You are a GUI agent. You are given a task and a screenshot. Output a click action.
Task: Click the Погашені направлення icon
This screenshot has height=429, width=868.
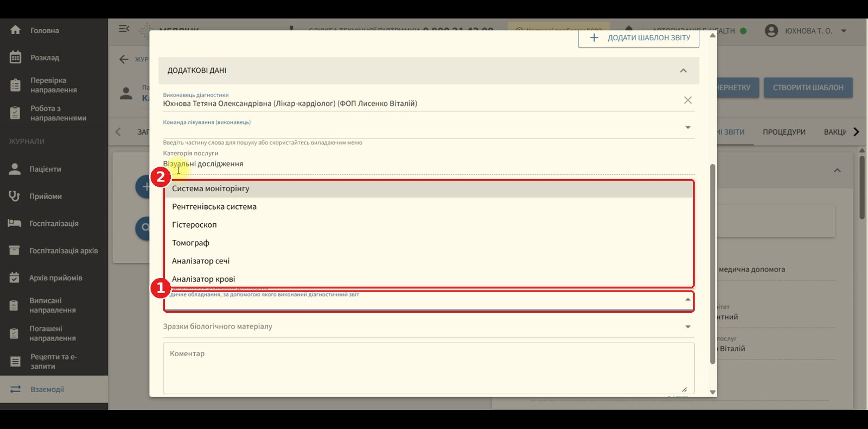[15, 333]
